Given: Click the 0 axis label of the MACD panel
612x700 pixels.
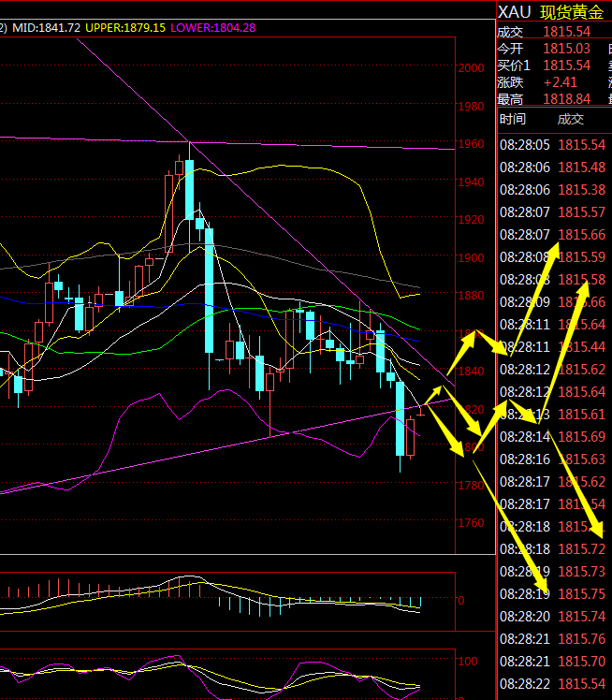Looking at the screenshot, I should pos(460,599).
